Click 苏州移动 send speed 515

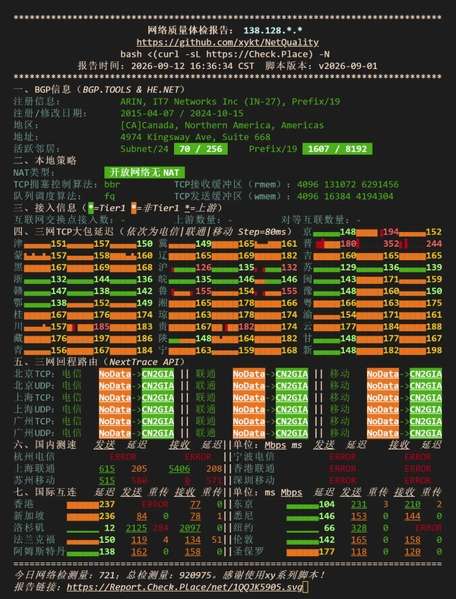[x=107, y=481]
